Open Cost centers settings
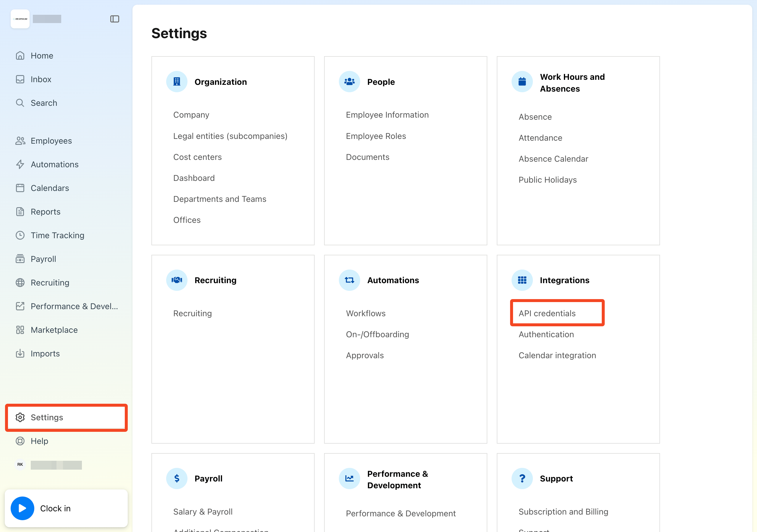This screenshot has width=757, height=532. (x=198, y=157)
